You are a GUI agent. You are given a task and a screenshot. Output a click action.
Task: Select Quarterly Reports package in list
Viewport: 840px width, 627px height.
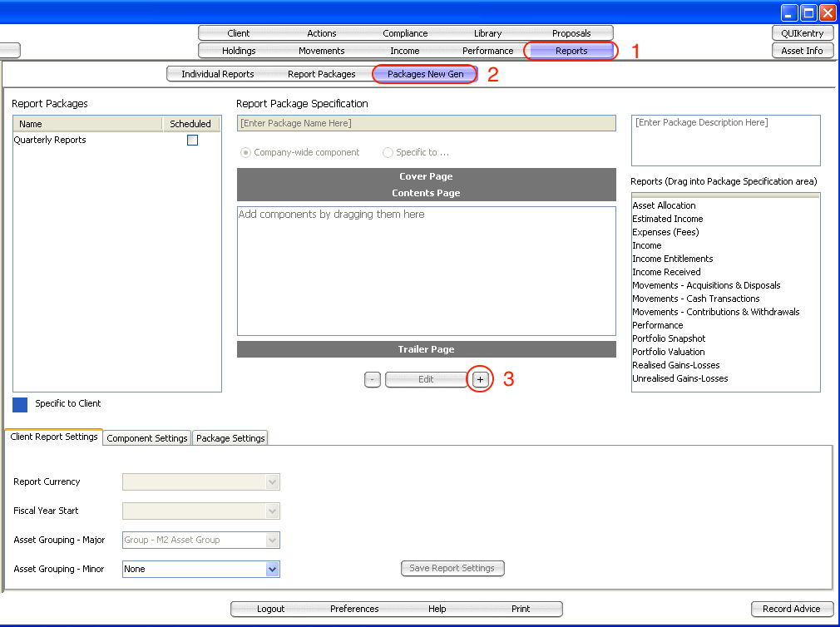click(x=50, y=141)
